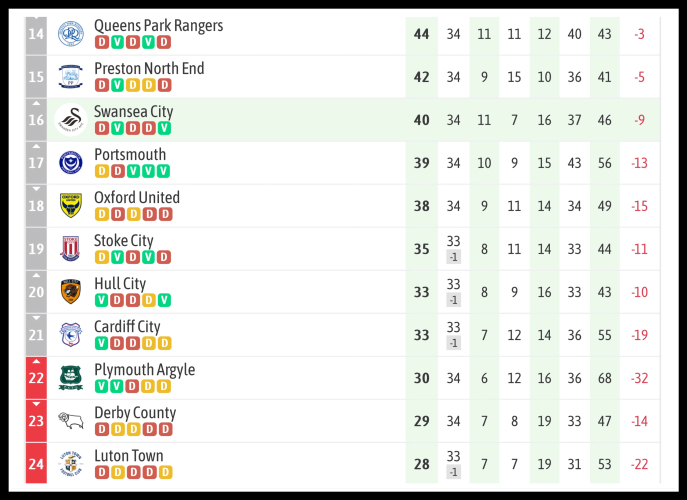
Task: Click the Derby County ram crest
Action: click(70, 420)
